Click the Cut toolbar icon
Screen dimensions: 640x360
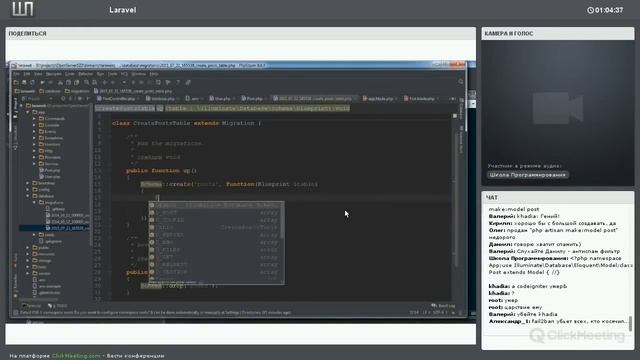click(60, 82)
